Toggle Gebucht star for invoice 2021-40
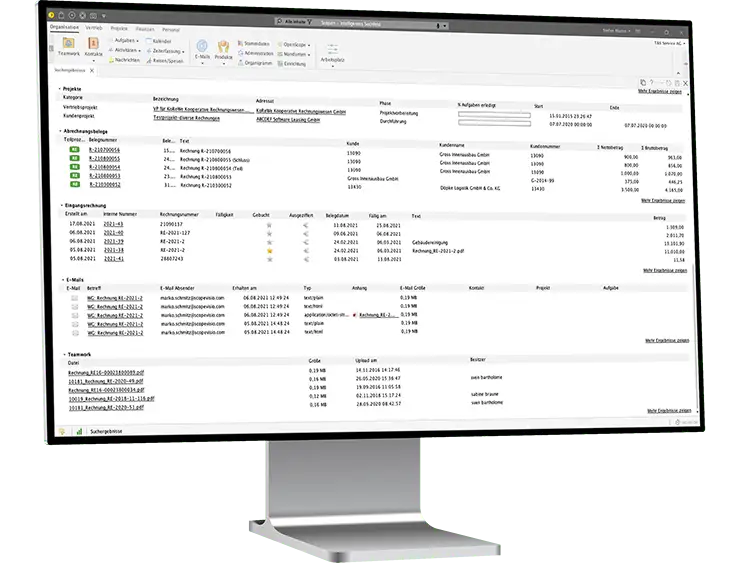 (269, 234)
